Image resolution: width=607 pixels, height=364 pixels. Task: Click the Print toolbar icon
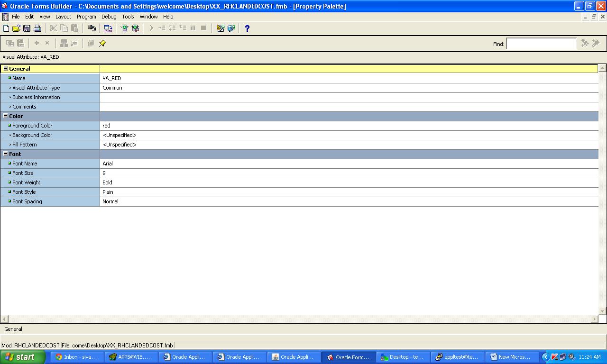[37, 28]
